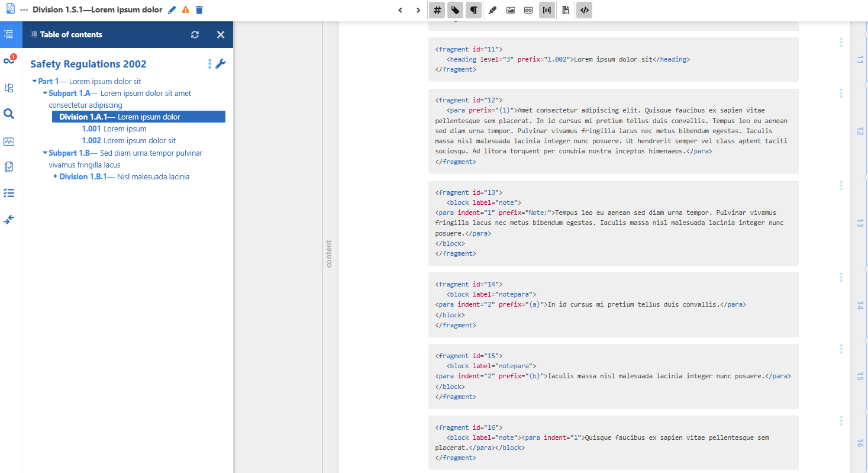
Task: Open the activity monitor sidebar icon
Action: pos(9,141)
